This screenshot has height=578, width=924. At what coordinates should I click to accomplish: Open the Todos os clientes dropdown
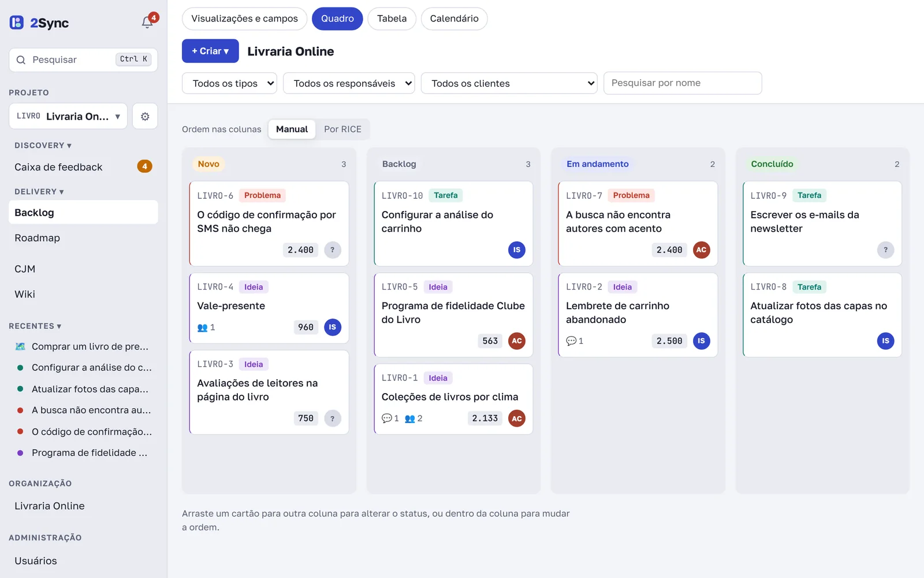pos(509,83)
